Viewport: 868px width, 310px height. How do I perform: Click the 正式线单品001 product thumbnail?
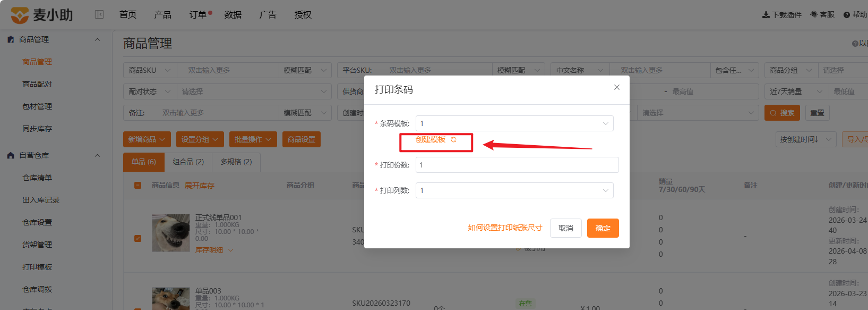(170, 233)
